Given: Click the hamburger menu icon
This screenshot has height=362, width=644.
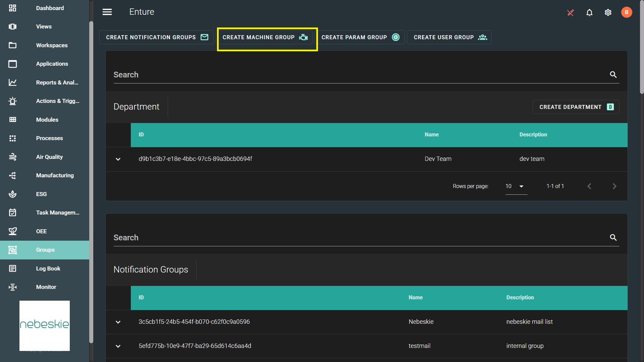Looking at the screenshot, I should coord(107,12).
